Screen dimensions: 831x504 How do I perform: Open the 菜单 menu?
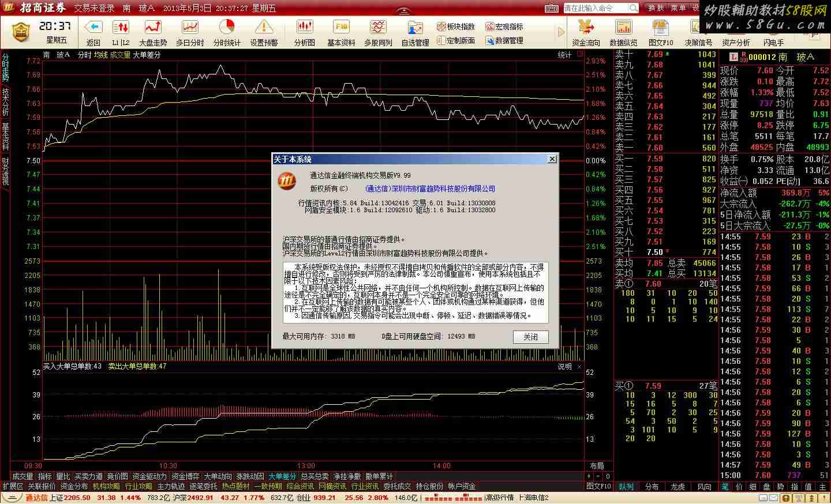(x=678, y=7)
